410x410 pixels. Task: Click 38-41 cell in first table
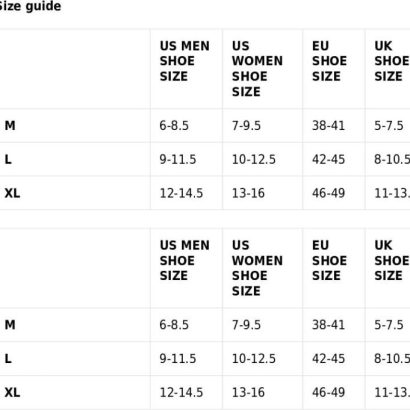coord(328,126)
